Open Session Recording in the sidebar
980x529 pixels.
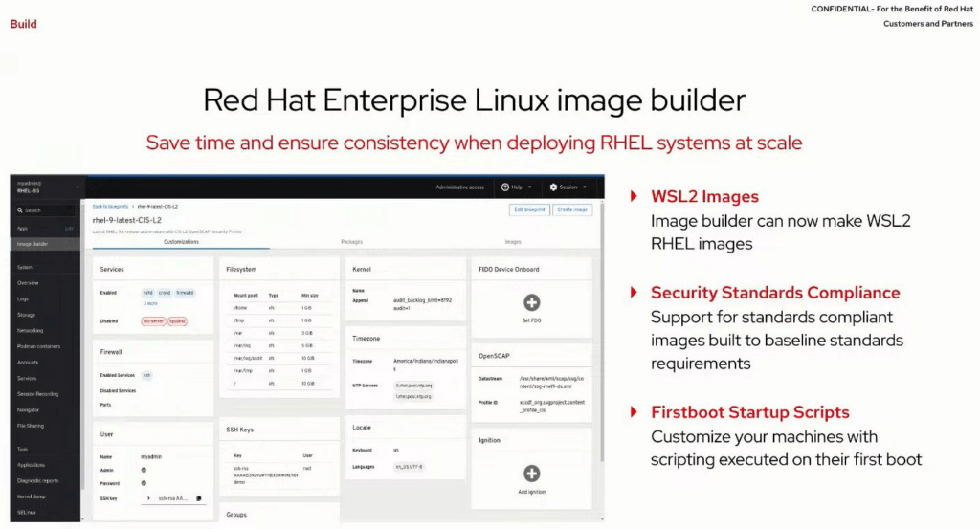(x=38, y=394)
